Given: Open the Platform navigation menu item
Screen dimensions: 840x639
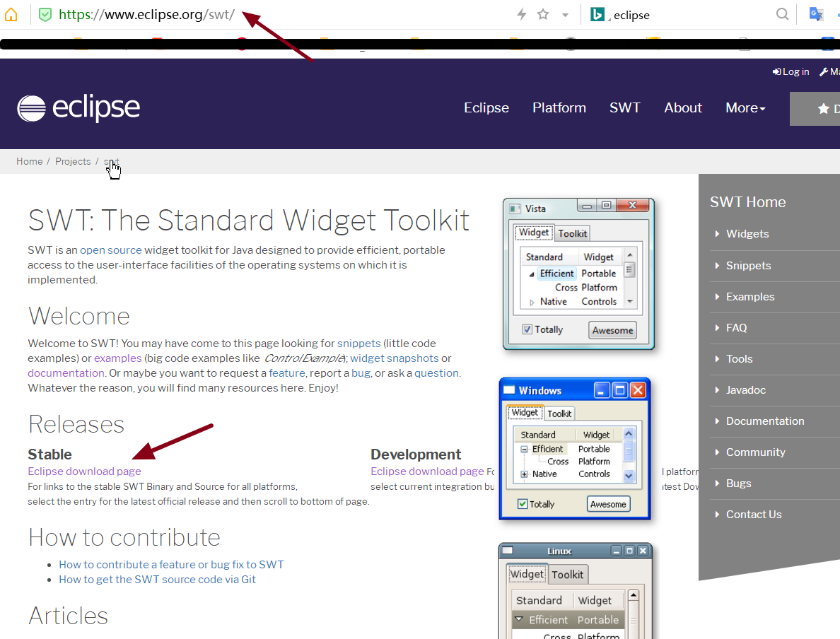Looking at the screenshot, I should [559, 107].
